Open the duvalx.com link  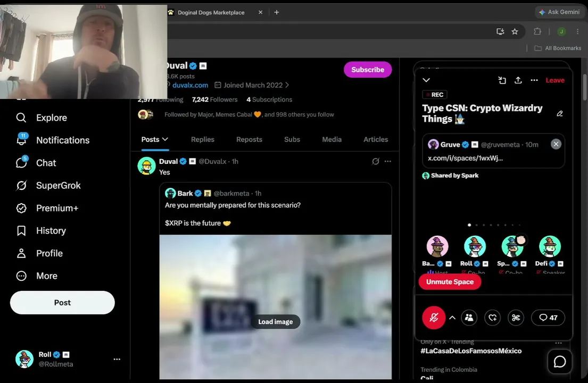tap(190, 85)
